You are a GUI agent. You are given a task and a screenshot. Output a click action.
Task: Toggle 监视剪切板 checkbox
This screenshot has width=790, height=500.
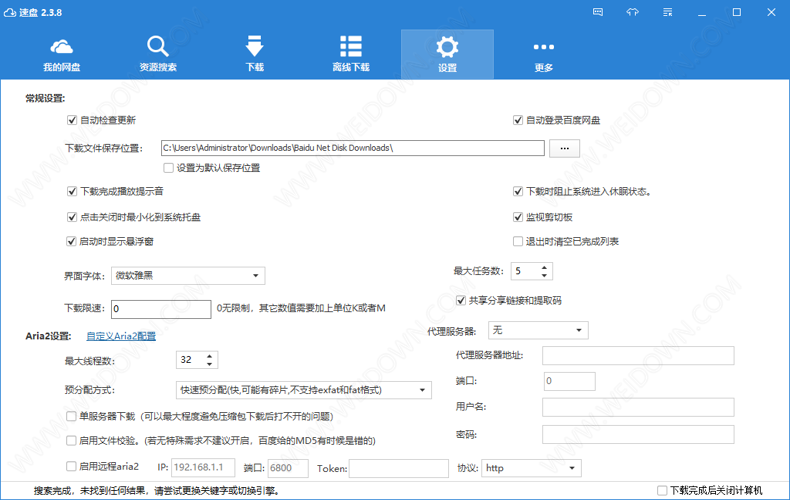(x=517, y=217)
